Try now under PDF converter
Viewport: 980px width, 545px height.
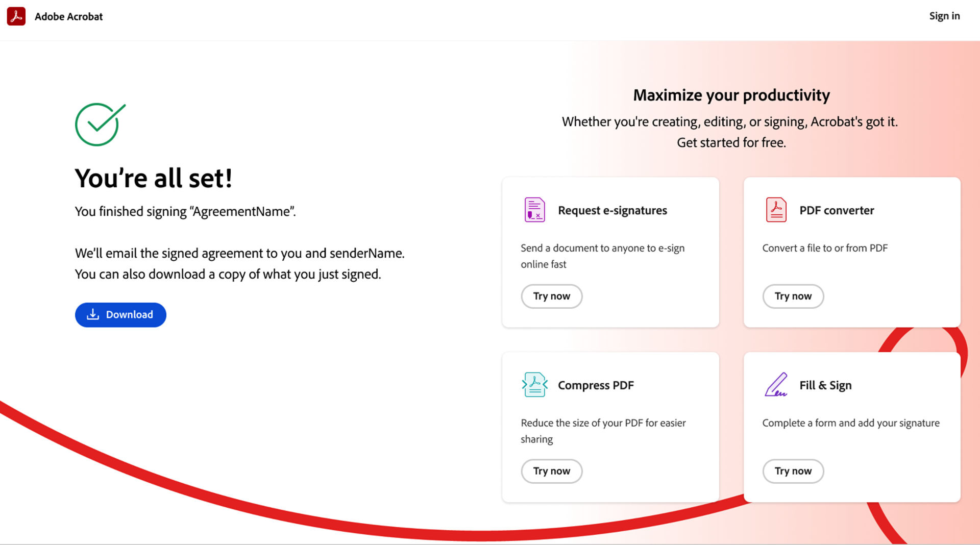[x=793, y=296]
